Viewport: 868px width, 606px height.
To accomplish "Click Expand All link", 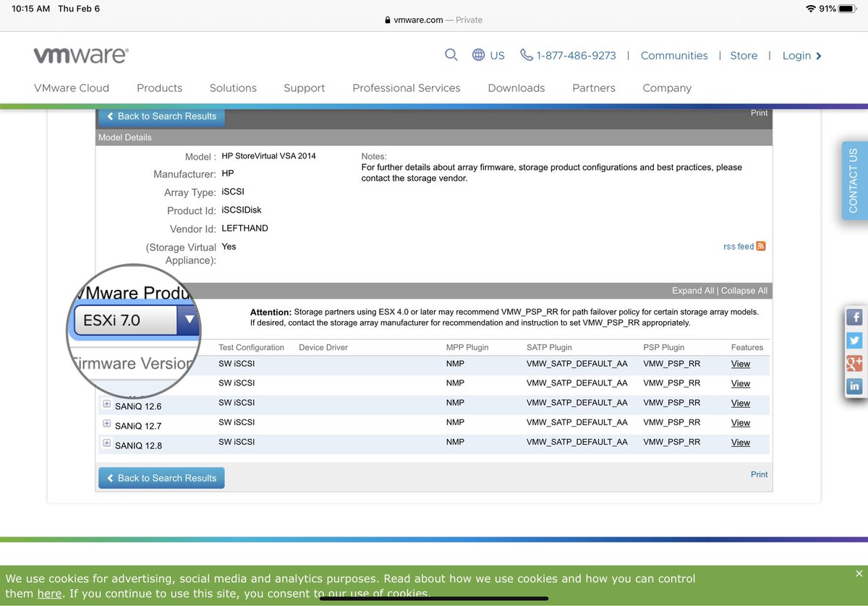I will [693, 291].
